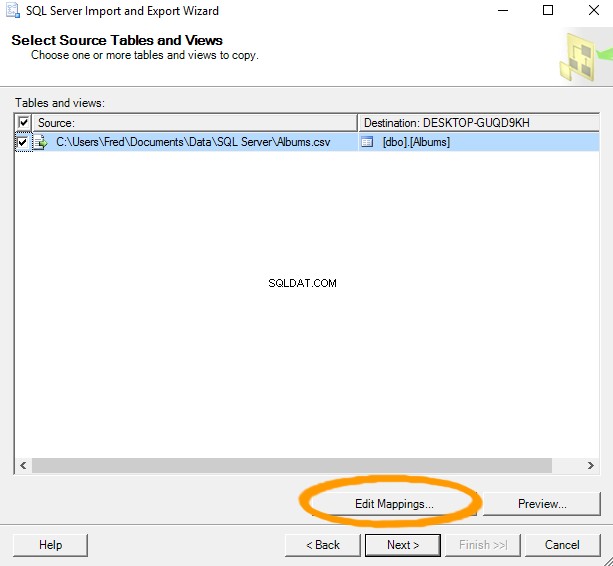Proceed with the Next button
This screenshot has height=566, width=613.
pyautogui.click(x=403, y=545)
